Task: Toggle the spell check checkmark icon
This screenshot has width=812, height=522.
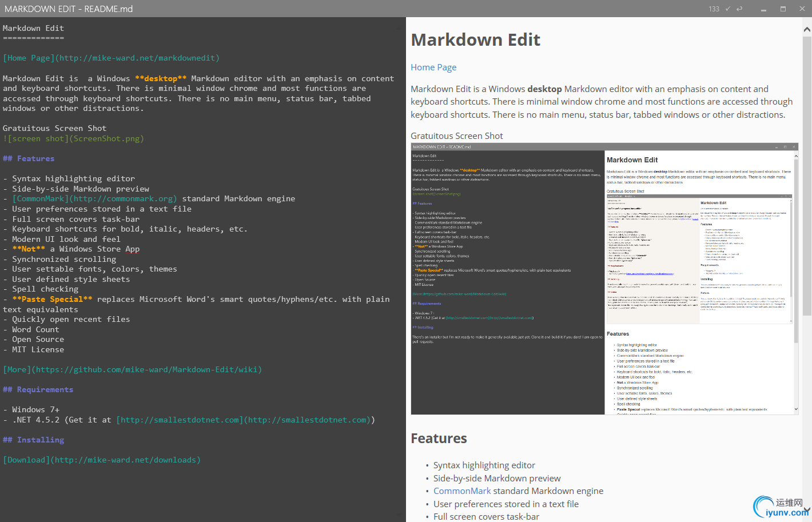Action: (x=728, y=9)
